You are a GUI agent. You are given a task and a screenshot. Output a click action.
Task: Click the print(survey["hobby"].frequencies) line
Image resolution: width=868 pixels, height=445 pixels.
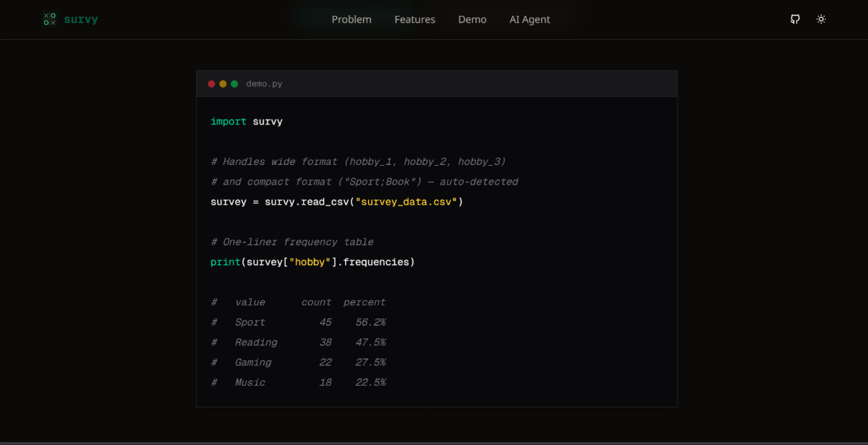[312, 262]
